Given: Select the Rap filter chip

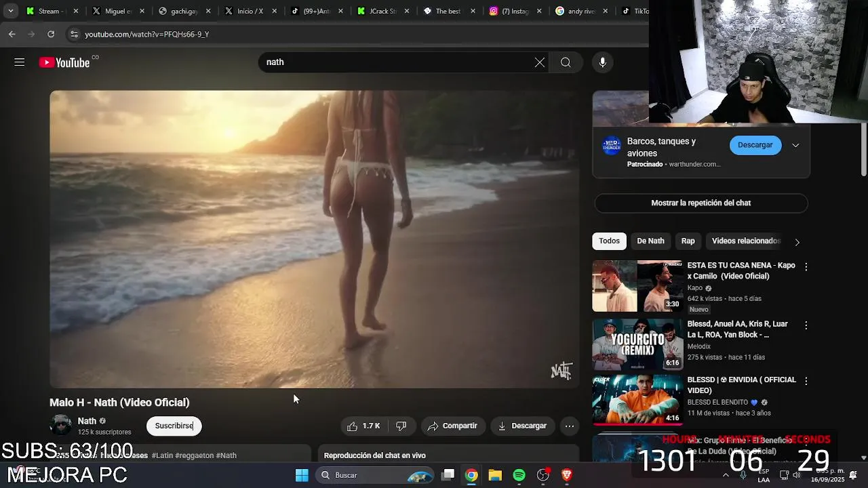Looking at the screenshot, I should click(688, 241).
